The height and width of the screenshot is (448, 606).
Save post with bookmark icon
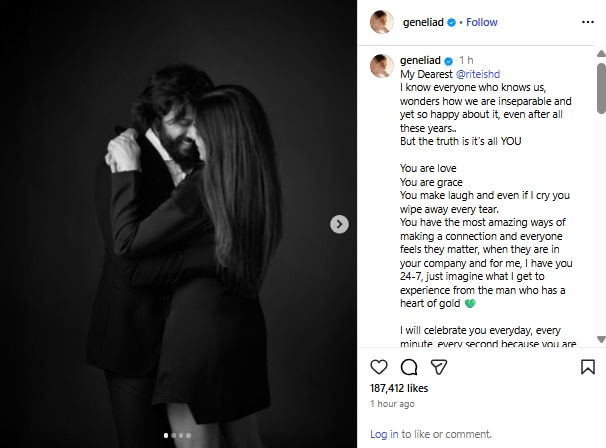588,367
